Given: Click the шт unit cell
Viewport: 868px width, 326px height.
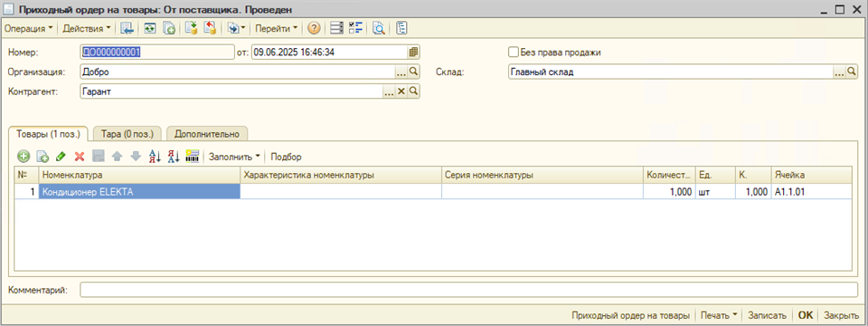Looking at the screenshot, I should click(x=714, y=191).
